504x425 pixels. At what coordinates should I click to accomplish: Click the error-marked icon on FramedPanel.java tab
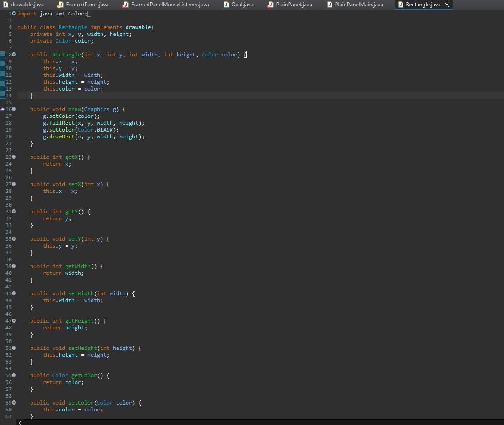tap(60, 5)
